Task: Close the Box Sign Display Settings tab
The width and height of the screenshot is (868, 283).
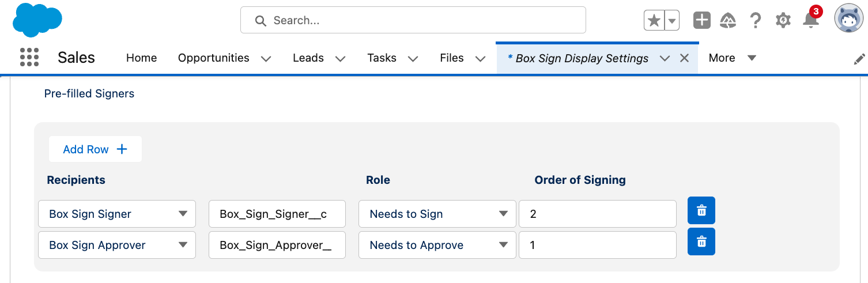Action: 685,58
